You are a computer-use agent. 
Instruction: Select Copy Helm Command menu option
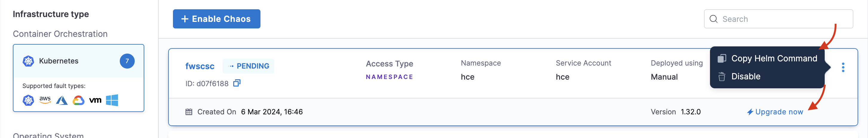[774, 58]
